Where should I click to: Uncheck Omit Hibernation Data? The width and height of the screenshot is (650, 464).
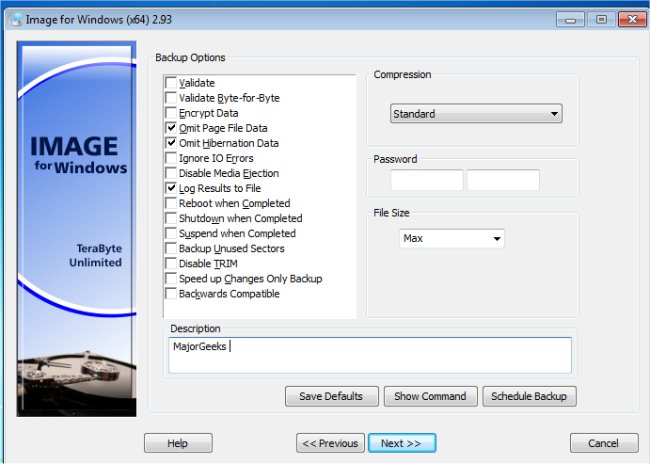click(171, 143)
